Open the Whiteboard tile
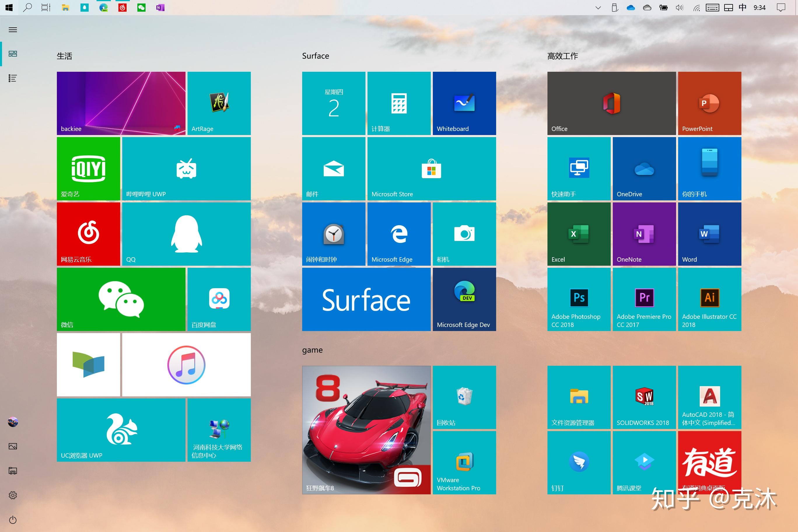Viewport: 798px width, 532px height. [465, 103]
